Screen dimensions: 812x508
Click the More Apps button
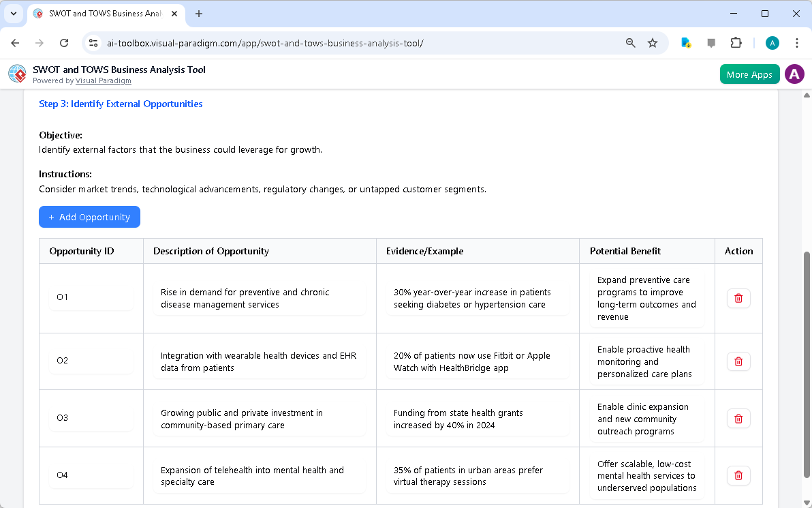coord(749,74)
